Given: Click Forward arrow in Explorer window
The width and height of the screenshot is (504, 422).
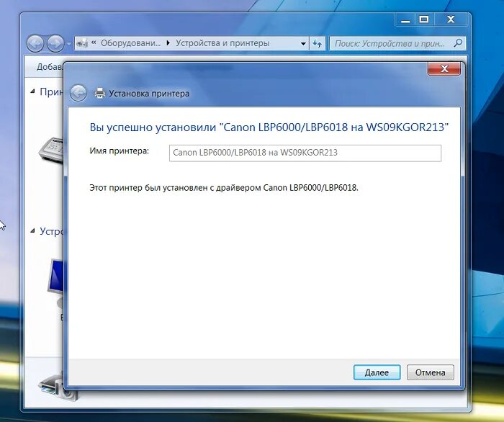Looking at the screenshot, I should [x=55, y=43].
